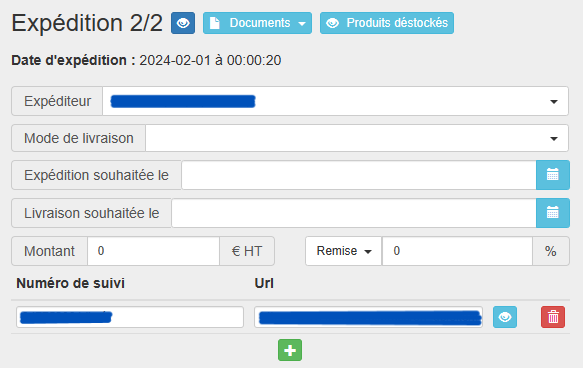583x368 pixels.
Task: Click the Livraison souhaitée le date field
Action: 354,213
